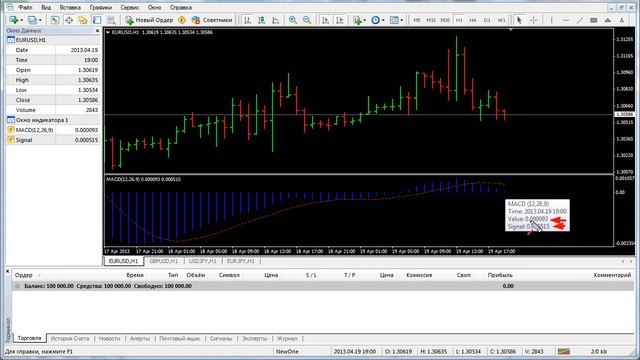Select the H4 timeframe
This screenshot has height=360, width=640.
coord(473,20)
